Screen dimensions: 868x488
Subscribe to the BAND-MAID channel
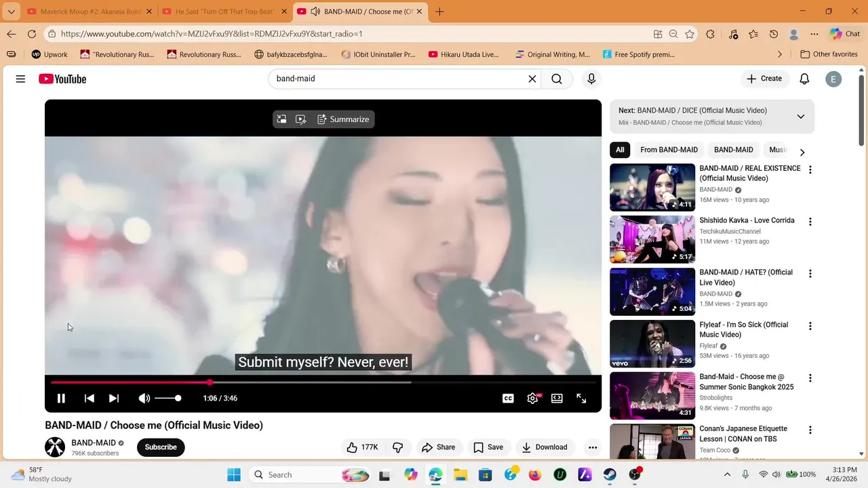pyautogui.click(x=161, y=447)
